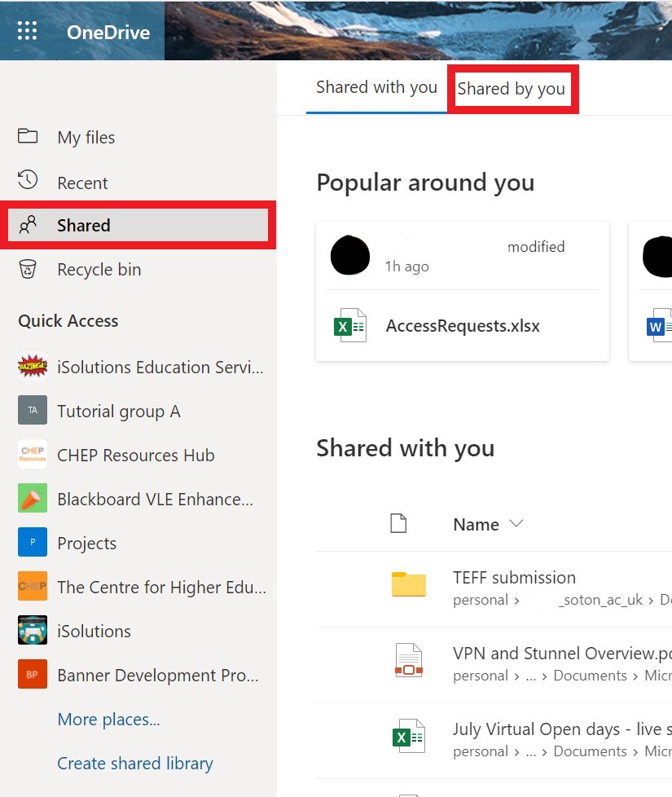Image resolution: width=672 pixels, height=797 pixels.
Task: Open the Blackboard VLE Enhancement site icon
Action: [x=33, y=499]
